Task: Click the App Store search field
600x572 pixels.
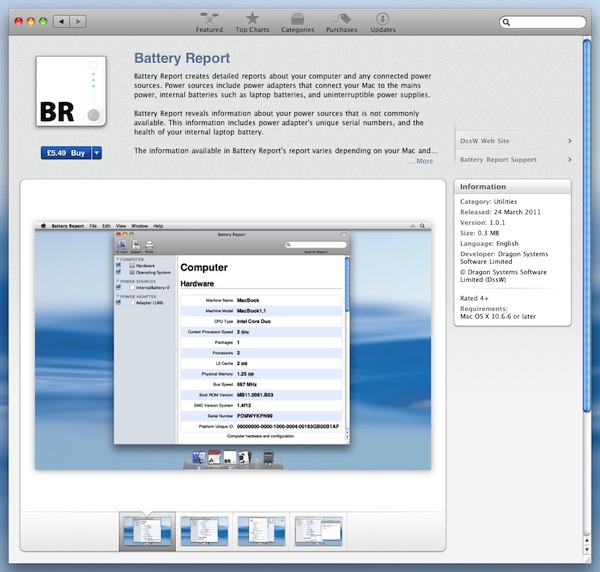Action: (543, 22)
